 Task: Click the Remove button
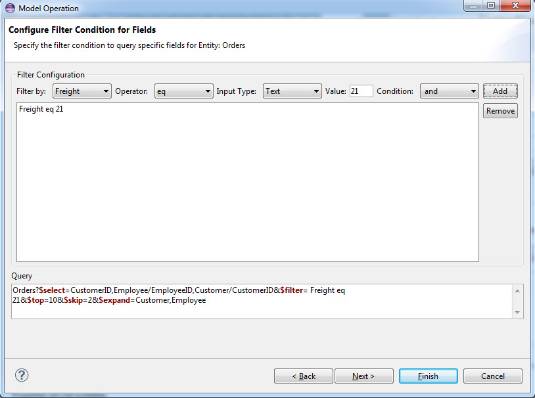coord(500,111)
